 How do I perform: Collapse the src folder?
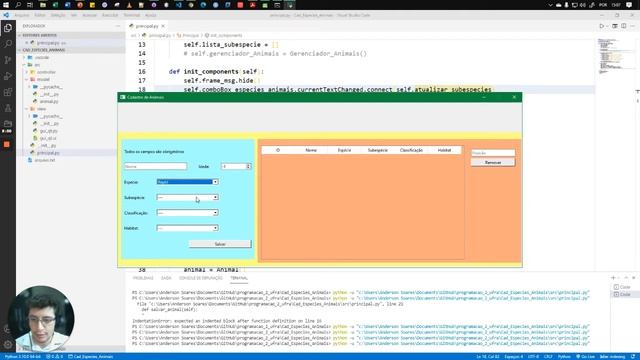click(37, 65)
